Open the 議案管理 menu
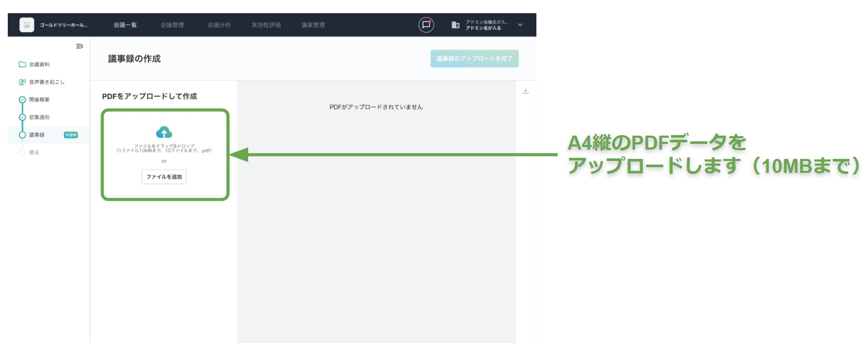Image resolution: width=868 pixels, height=352 pixels. (x=313, y=25)
